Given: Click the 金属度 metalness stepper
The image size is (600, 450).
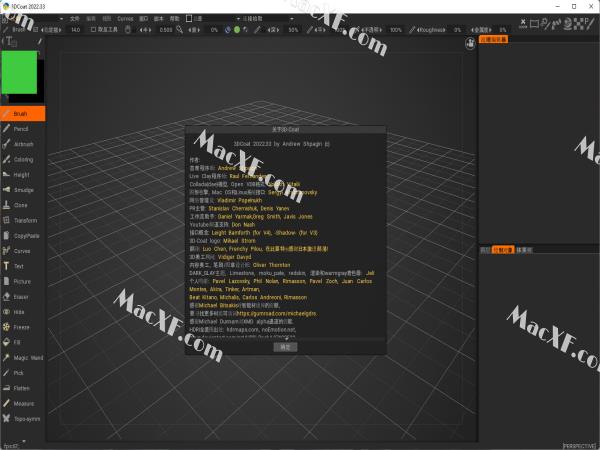Looking at the screenshot, I should click(481, 29).
